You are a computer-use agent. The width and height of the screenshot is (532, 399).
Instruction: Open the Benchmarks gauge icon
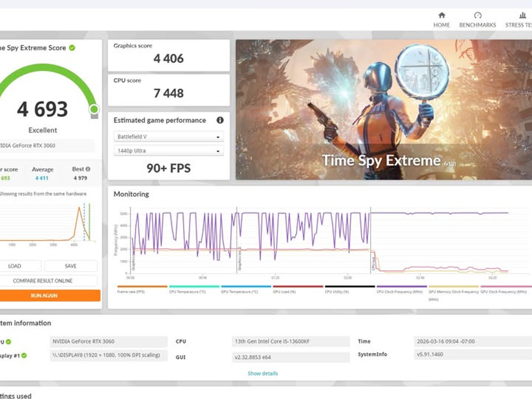tap(478, 15)
